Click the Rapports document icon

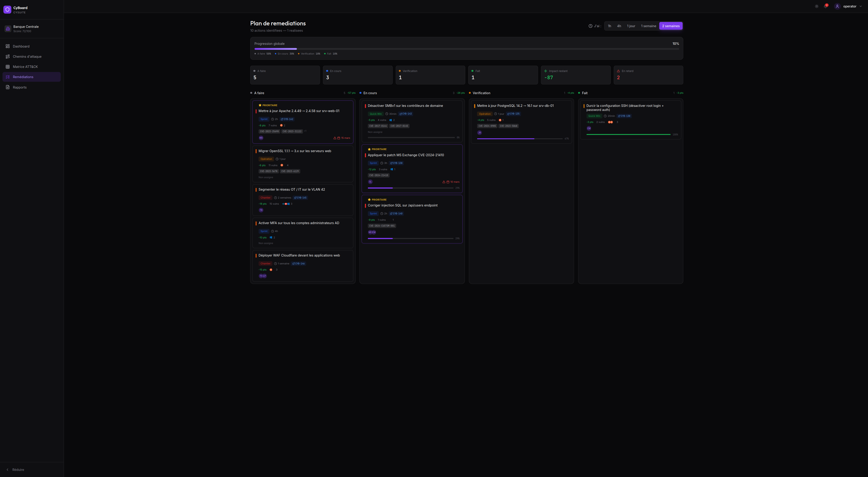[8, 87]
